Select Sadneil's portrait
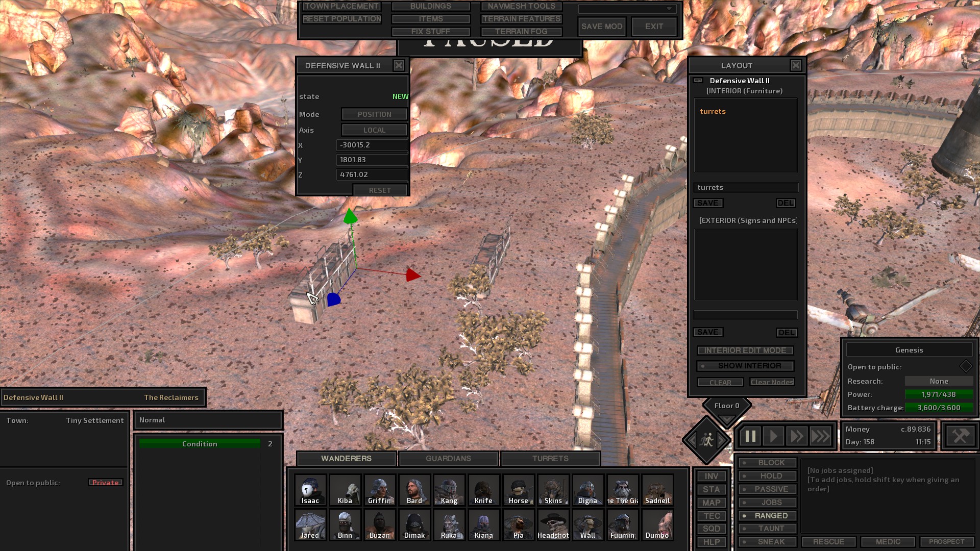The image size is (980, 551). pyautogui.click(x=657, y=490)
